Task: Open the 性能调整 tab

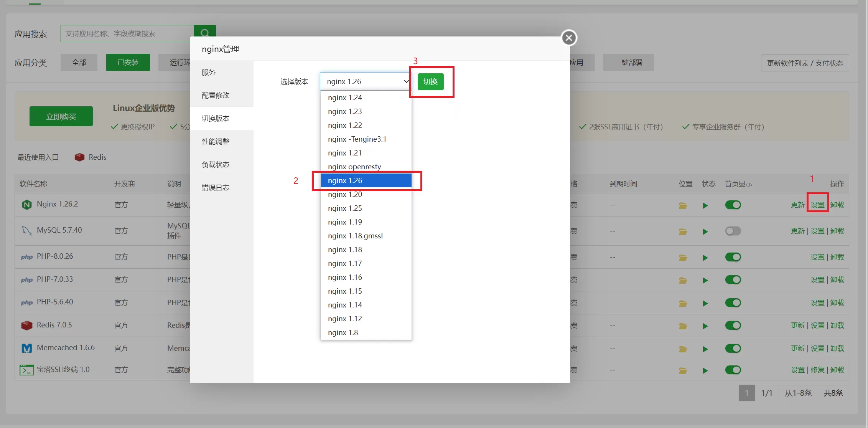Action: pos(222,141)
